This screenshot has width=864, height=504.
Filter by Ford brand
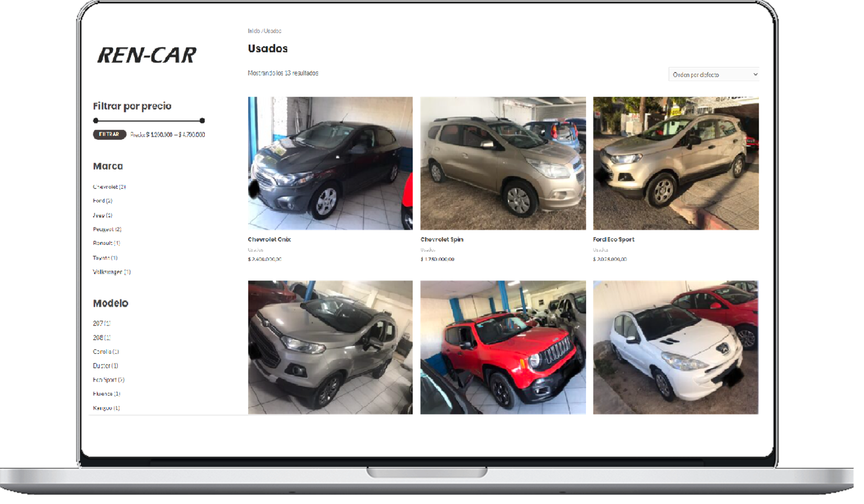pos(98,201)
